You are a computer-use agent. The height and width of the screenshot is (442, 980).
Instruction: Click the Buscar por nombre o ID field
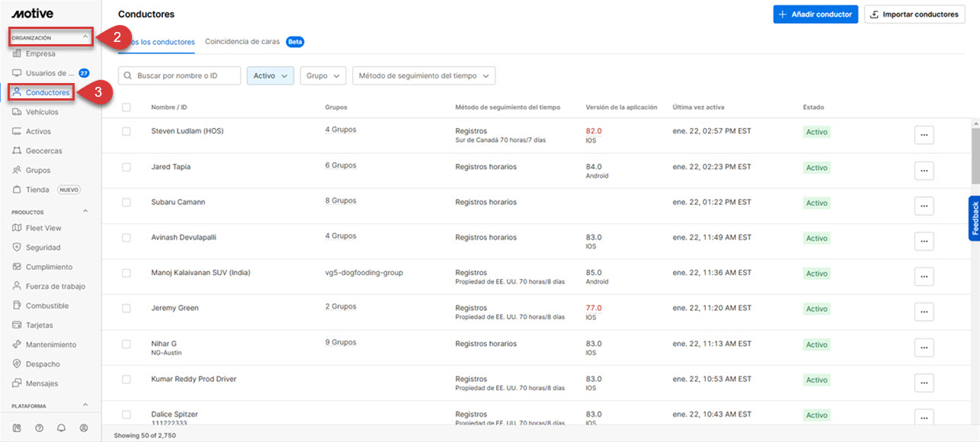pos(187,76)
